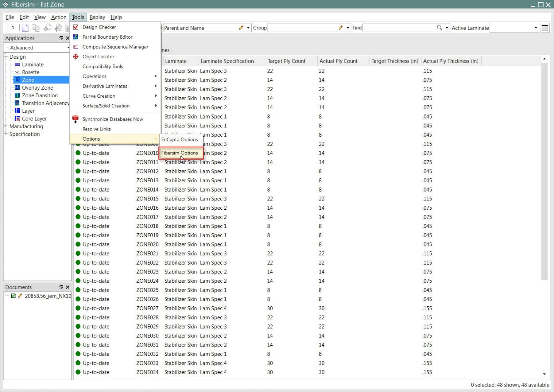Select Fibersim Options from the submenu

(181, 153)
